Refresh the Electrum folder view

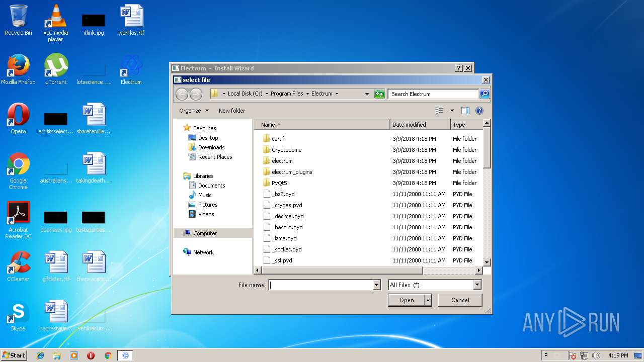pyautogui.click(x=380, y=94)
